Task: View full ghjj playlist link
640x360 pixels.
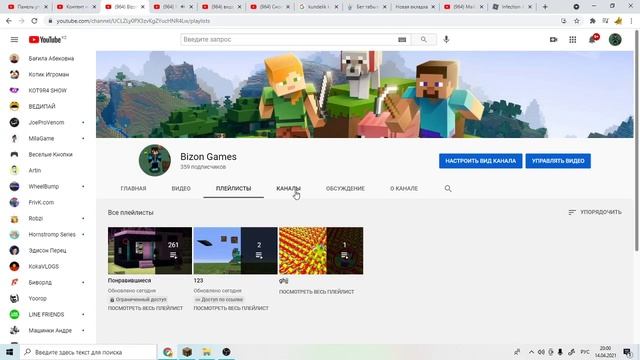Action: pyautogui.click(x=317, y=292)
